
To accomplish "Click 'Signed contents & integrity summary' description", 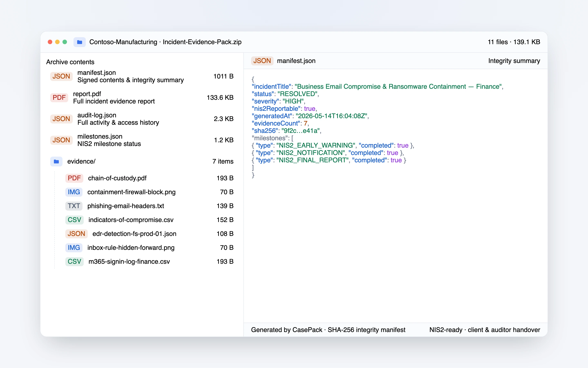I will click(x=130, y=80).
